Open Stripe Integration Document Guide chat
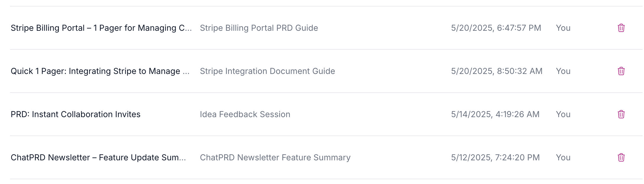This screenshot has height=184, width=644. tap(267, 71)
